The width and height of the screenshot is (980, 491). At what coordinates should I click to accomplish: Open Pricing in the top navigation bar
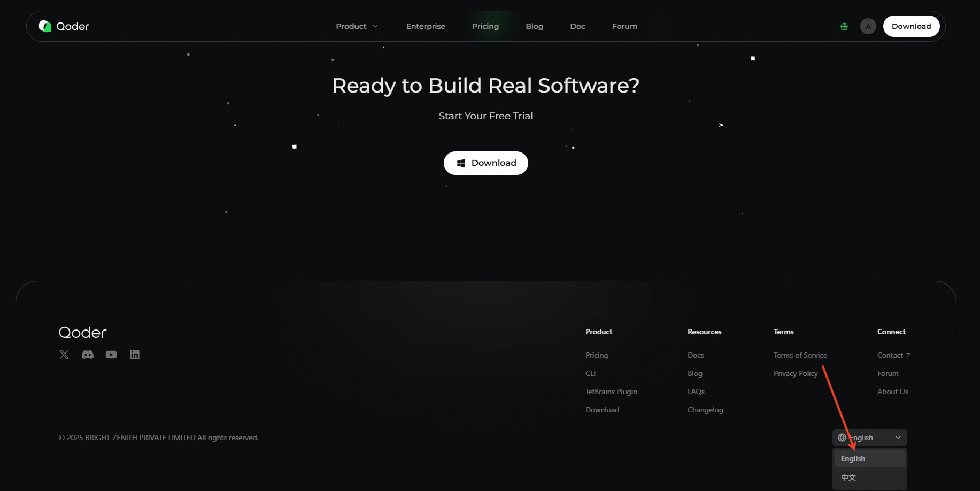pos(485,26)
